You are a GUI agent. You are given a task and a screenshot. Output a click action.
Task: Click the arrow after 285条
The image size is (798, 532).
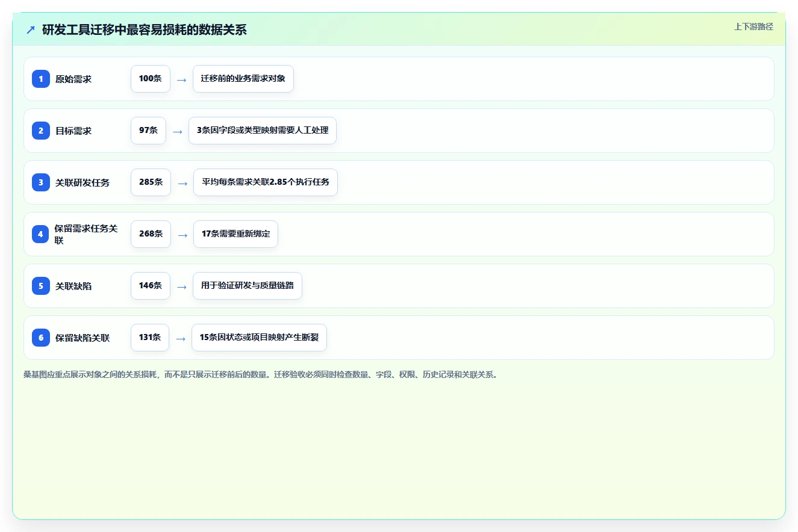[x=182, y=183]
